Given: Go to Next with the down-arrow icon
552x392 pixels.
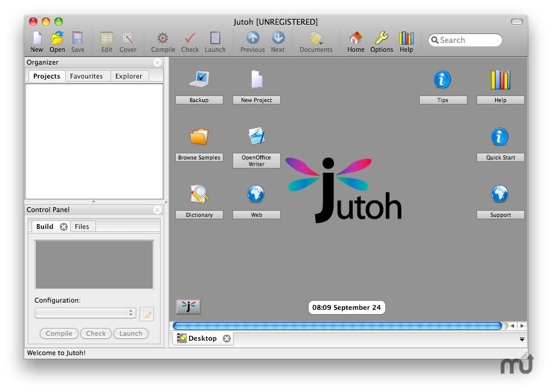Looking at the screenshot, I should pyautogui.click(x=278, y=37).
